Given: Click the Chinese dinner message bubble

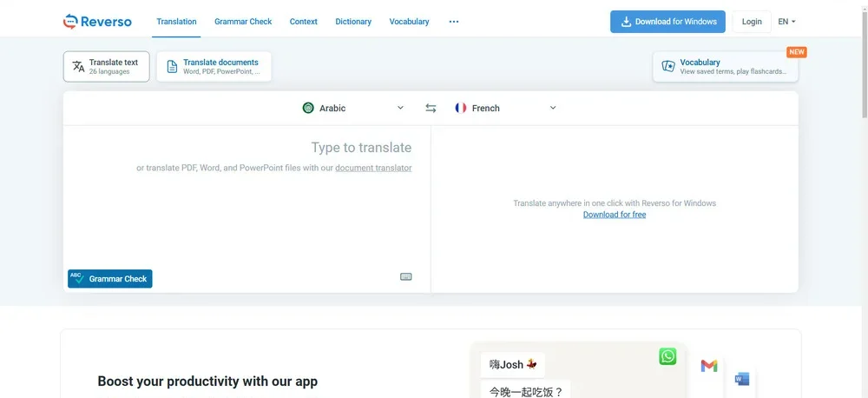Looking at the screenshot, I should pyautogui.click(x=525, y=390).
